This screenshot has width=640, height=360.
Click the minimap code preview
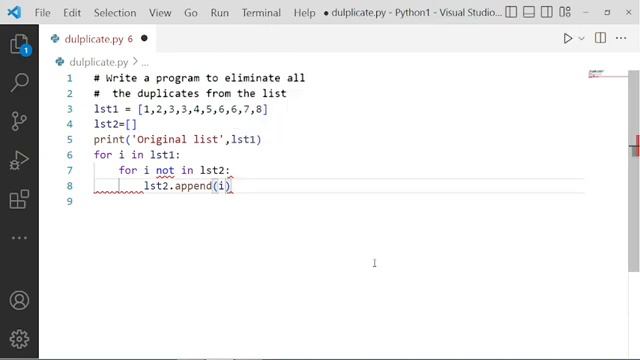[x=596, y=74]
